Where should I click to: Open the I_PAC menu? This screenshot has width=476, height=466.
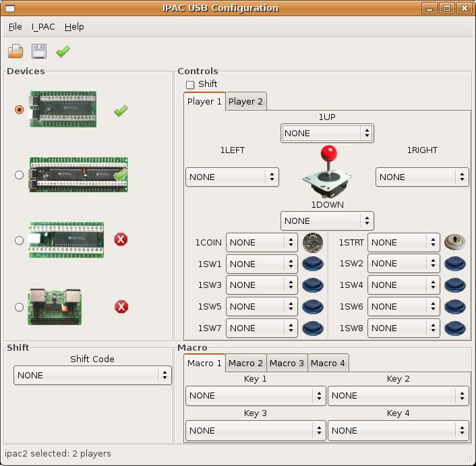(43, 27)
